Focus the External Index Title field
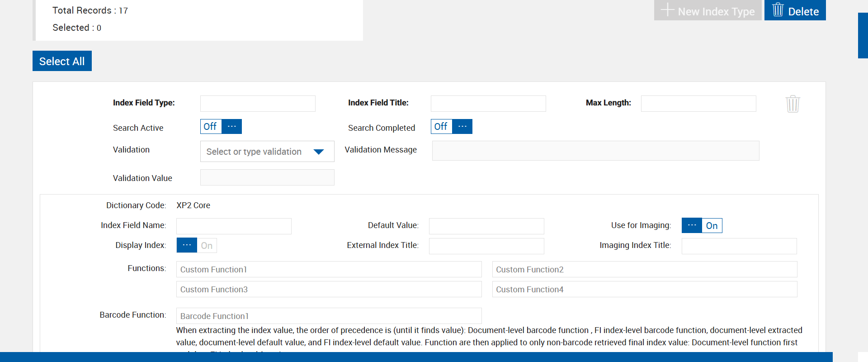Screen dimensions: 868x362 (486, 246)
